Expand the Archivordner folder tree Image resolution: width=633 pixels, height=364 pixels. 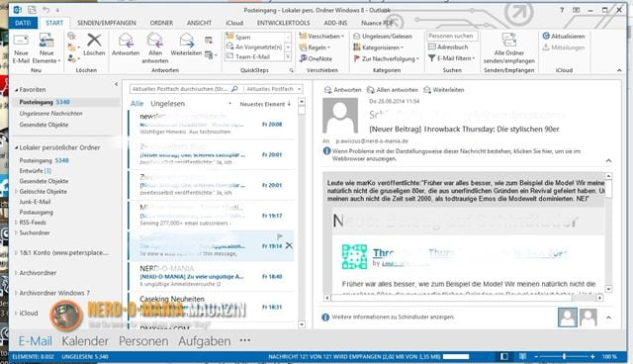pyautogui.click(x=16, y=273)
